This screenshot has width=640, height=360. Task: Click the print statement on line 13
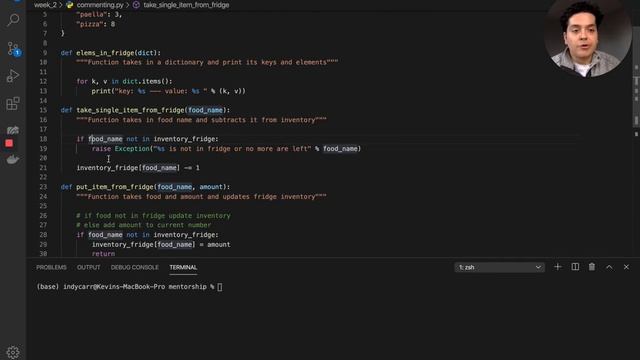[169, 91]
